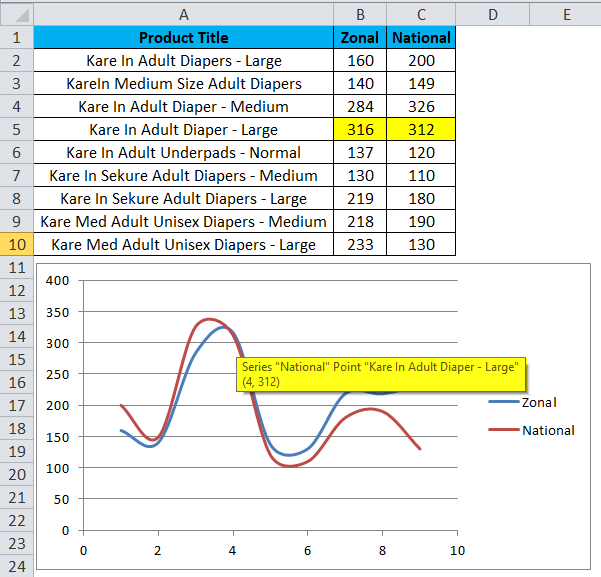
Task: Select highlighted row 10 header
Action: (x=17, y=245)
